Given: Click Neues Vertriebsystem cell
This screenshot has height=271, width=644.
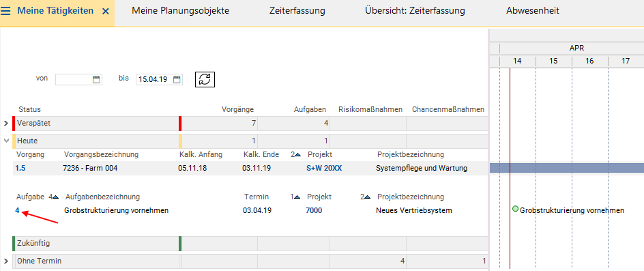Looking at the screenshot, I should [414, 210].
